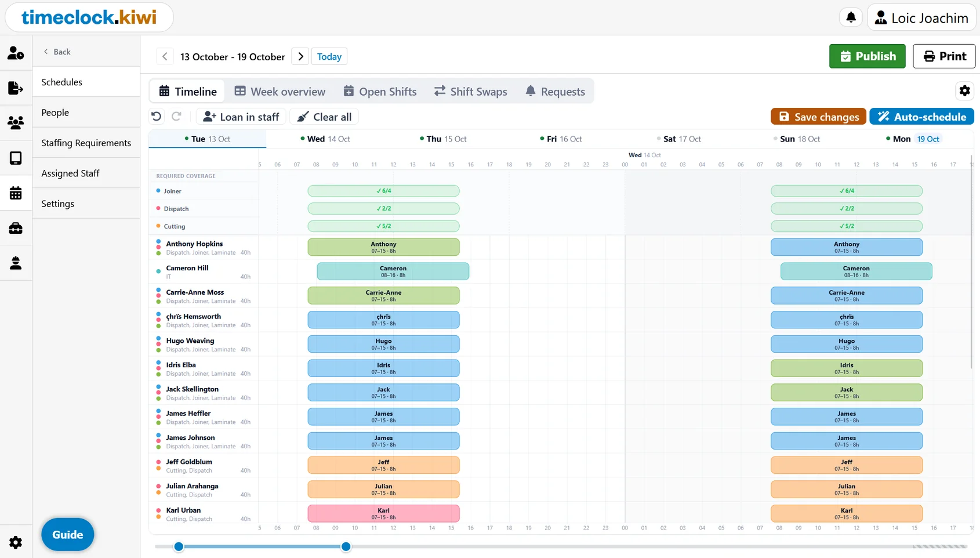Open the time clock user icon in sidebar
Image resolution: width=980 pixels, height=558 pixels.
pyautogui.click(x=16, y=53)
